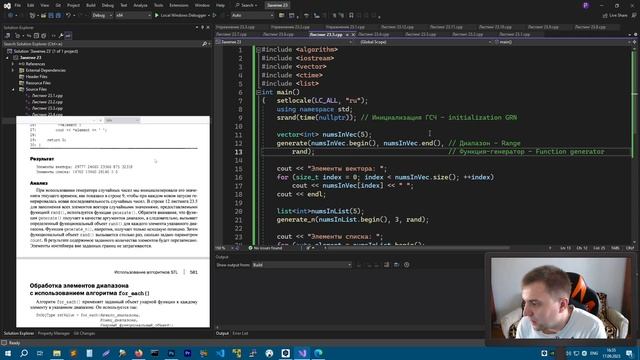Open Листинг 23.2.cpp in Solution Explorer
Viewport: 640px width, 360px height.
coord(47,102)
